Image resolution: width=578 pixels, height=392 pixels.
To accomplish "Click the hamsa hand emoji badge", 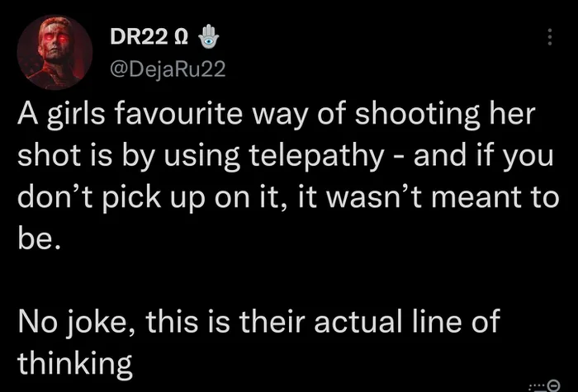I will tap(209, 36).
